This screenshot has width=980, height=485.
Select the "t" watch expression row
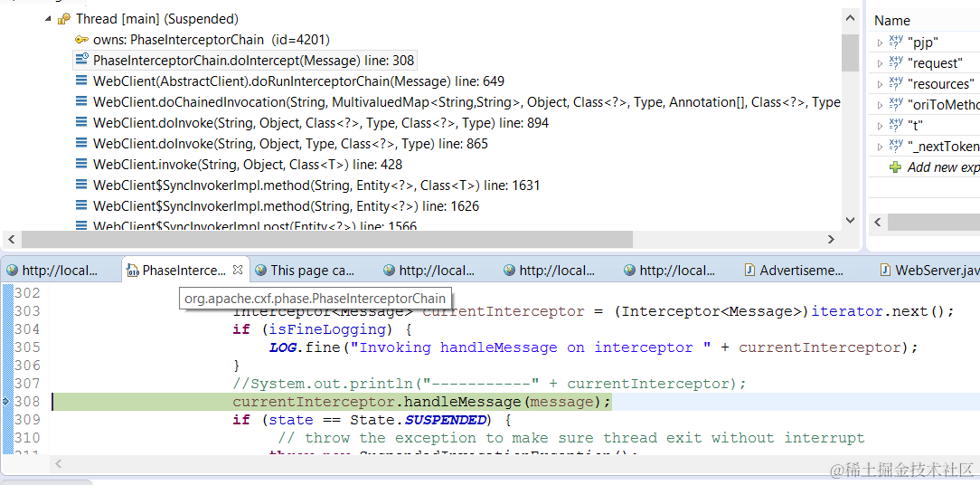point(924,125)
